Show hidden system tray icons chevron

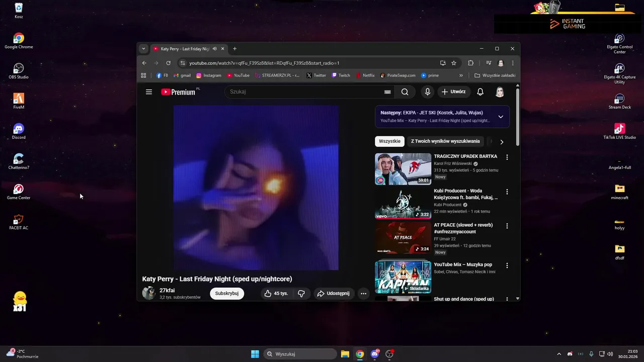coord(558,354)
